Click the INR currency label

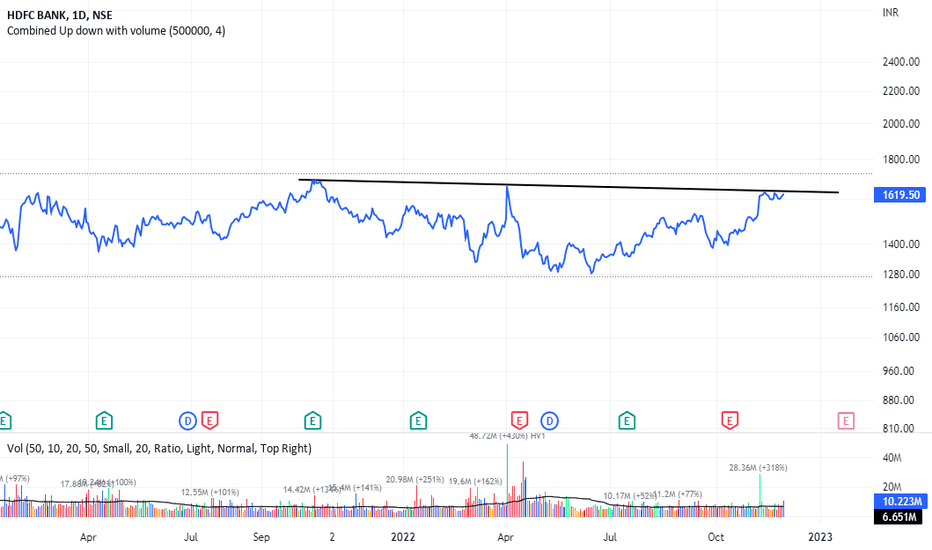coord(890,12)
